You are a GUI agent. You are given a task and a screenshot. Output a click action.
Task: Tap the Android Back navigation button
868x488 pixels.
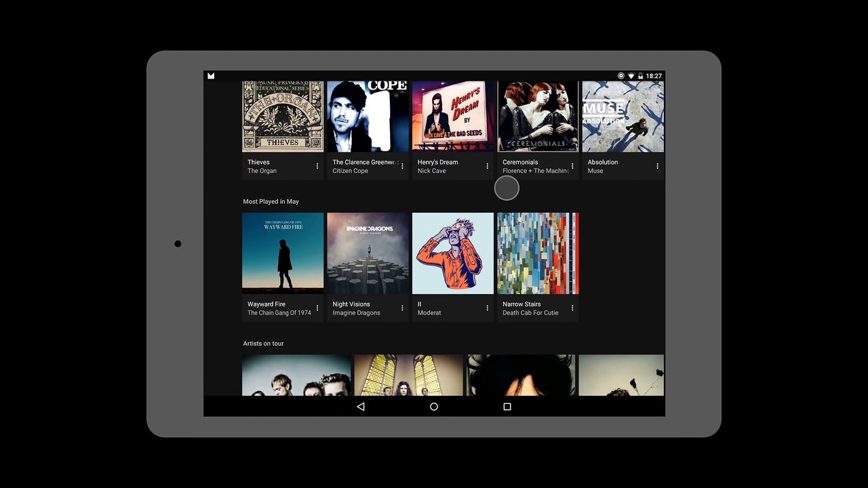coord(361,407)
